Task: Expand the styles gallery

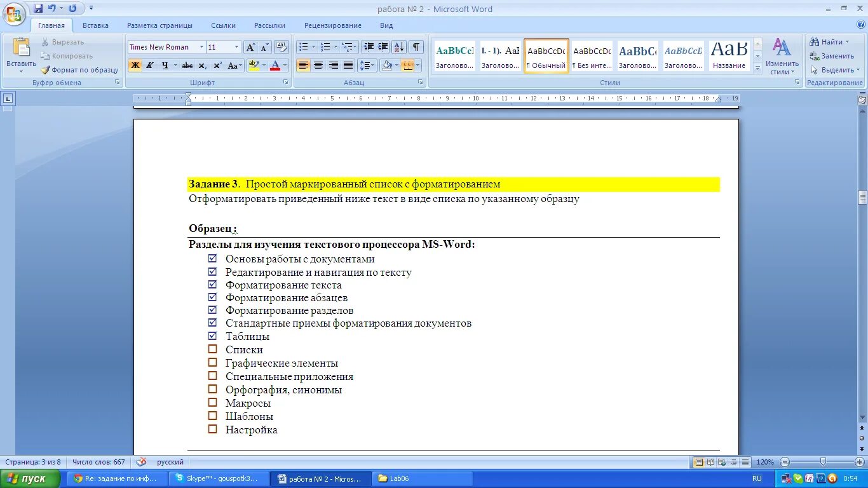Action: (x=757, y=69)
